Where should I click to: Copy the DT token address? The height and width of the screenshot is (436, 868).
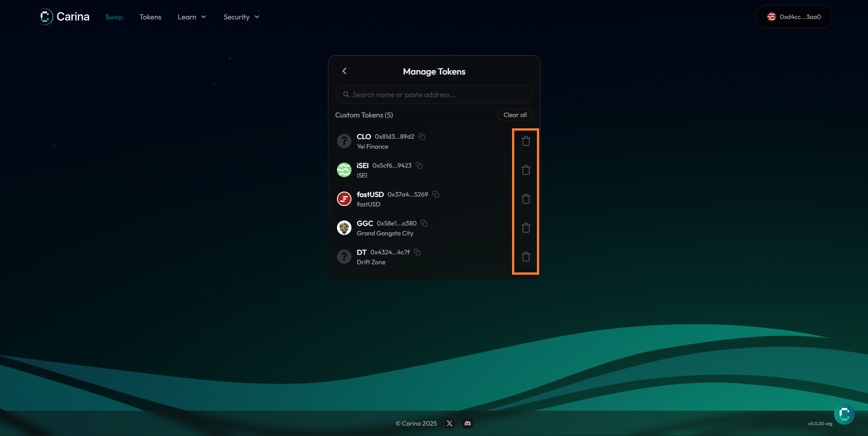coord(417,252)
